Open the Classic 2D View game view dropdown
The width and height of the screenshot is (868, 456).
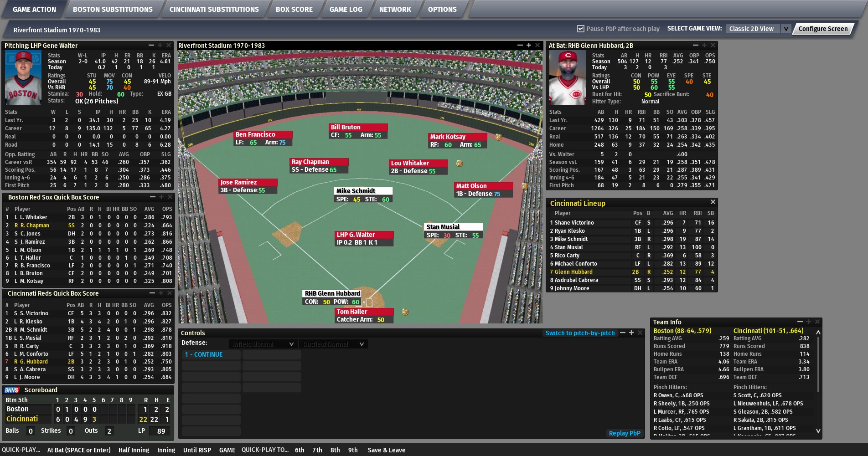758,29
